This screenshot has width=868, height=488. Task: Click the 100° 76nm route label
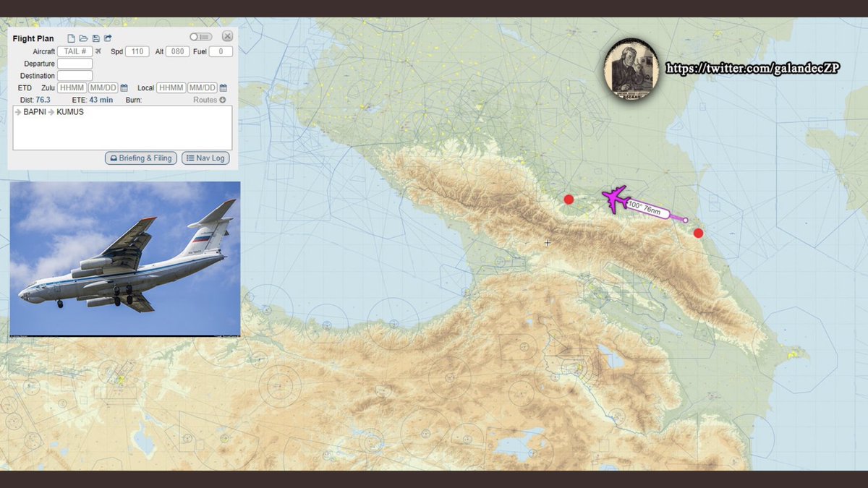[644, 208]
